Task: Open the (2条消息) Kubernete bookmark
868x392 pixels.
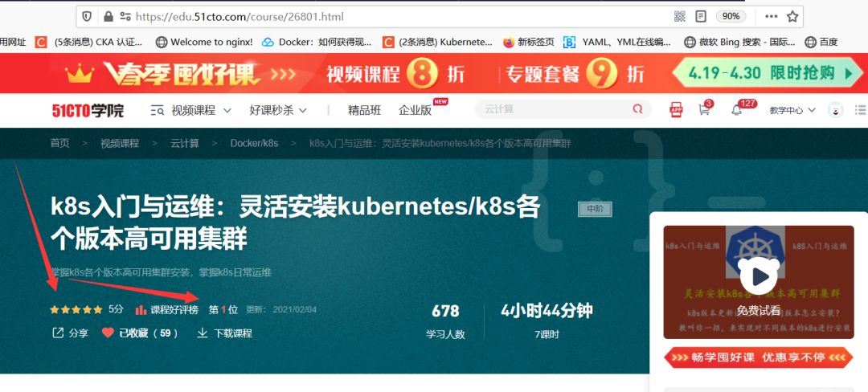Action: coord(438,42)
